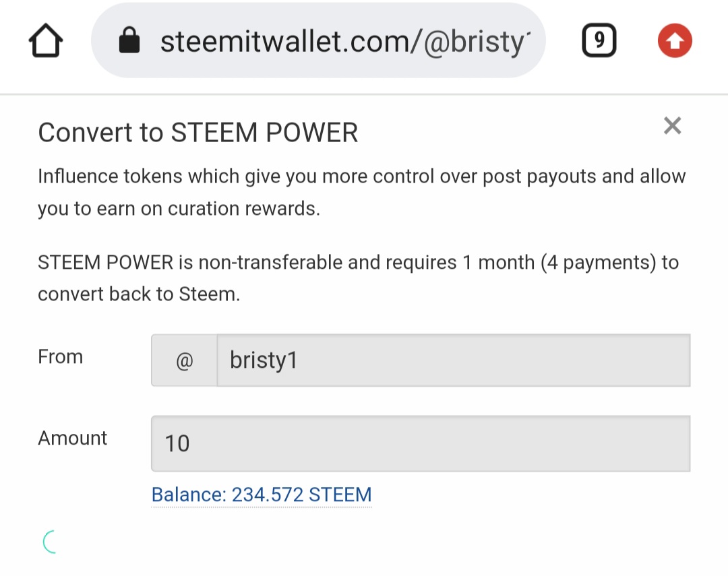This screenshot has height=576, width=728.
Task: Click the Balance: 234.572 STEEM link
Action: pyautogui.click(x=262, y=495)
